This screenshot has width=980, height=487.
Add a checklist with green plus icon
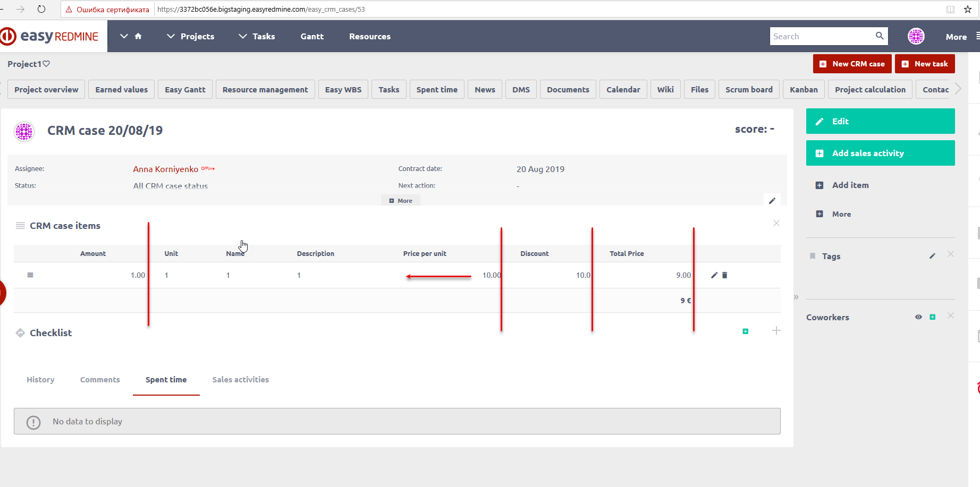tap(745, 331)
